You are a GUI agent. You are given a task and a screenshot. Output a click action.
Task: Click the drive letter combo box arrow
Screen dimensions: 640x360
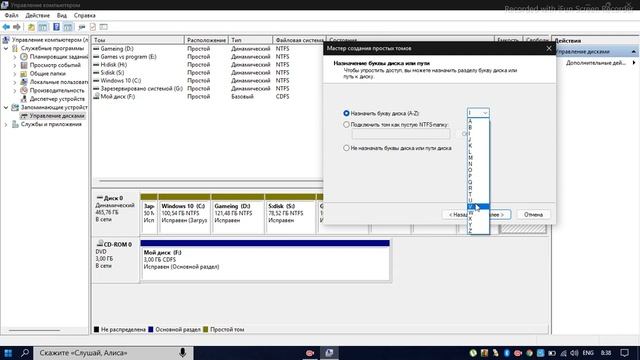pos(485,113)
